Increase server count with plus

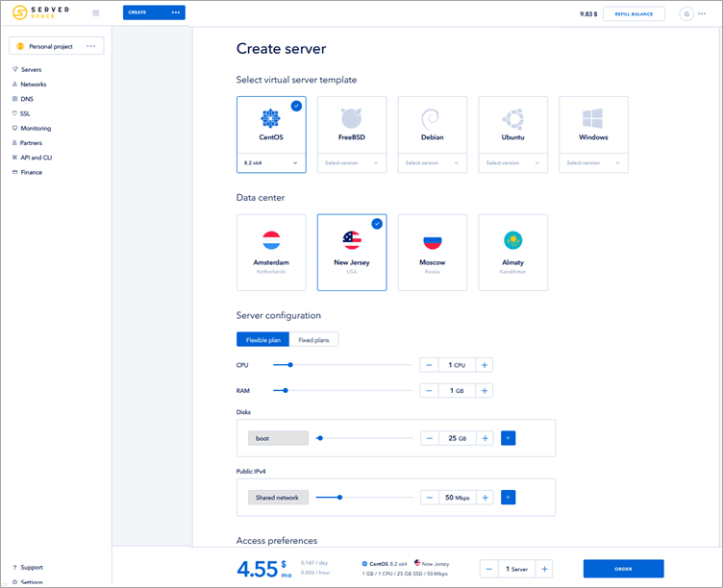point(544,569)
